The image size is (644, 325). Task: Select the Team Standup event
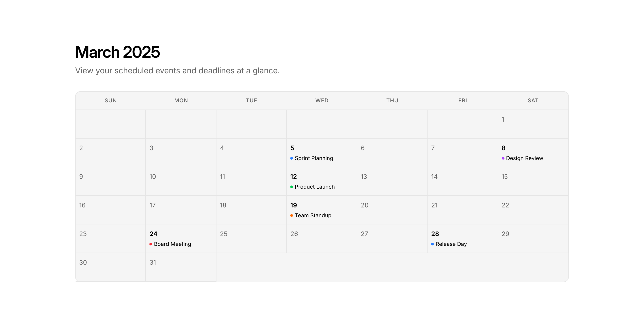pyautogui.click(x=313, y=215)
